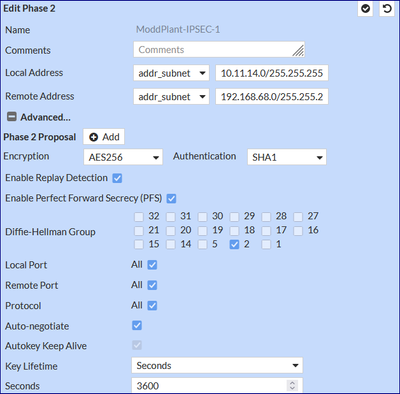400x394 pixels.
Task: Open the Key Lifetime Seconds dropdown
Action: click(217, 366)
